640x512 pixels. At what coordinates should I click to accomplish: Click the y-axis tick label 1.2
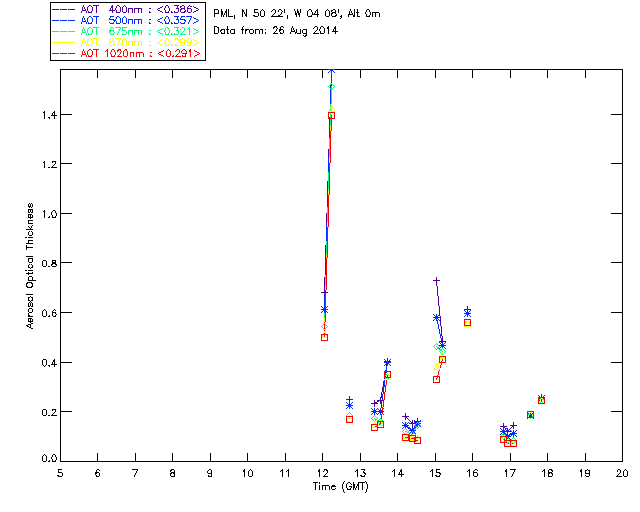click(49, 164)
